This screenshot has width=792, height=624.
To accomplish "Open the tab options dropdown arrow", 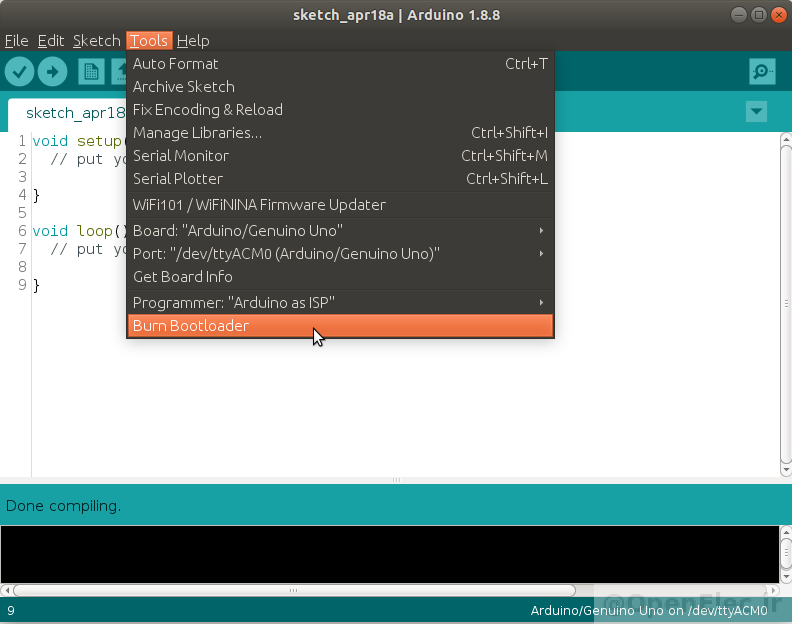I will click(x=756, y=112).
